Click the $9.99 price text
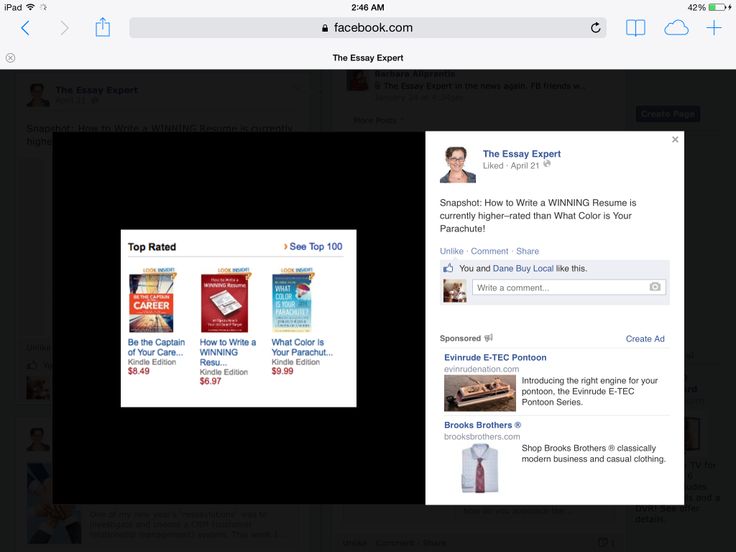Viewport: 736px width, 552px height. (282, 371)
